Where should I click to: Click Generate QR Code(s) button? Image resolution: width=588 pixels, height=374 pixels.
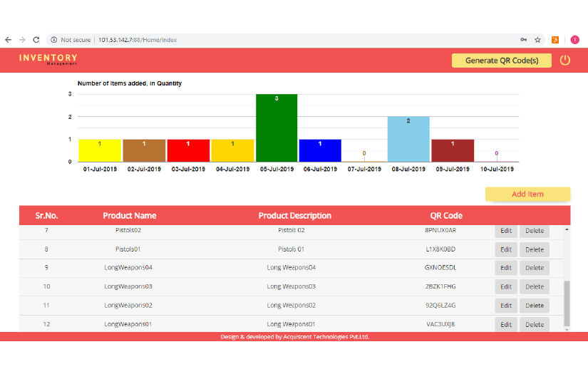501,61
